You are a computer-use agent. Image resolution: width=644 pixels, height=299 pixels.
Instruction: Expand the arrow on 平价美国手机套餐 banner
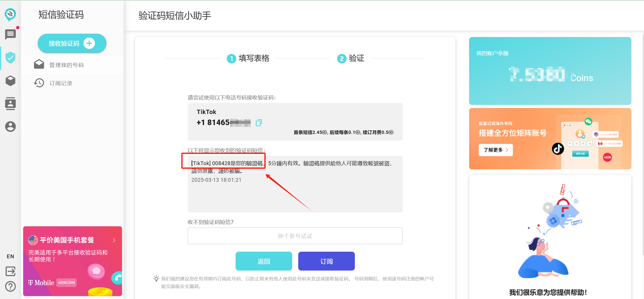114,240
